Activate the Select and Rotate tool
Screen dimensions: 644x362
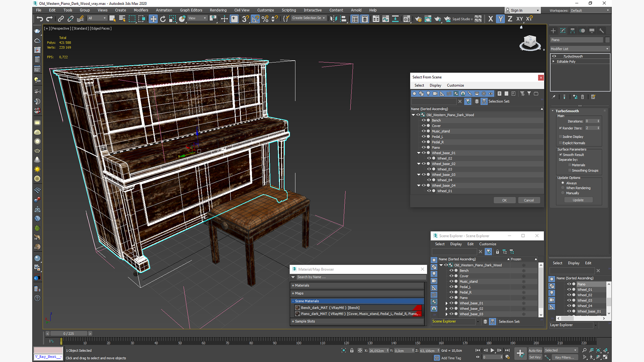[x=163, y=19]
